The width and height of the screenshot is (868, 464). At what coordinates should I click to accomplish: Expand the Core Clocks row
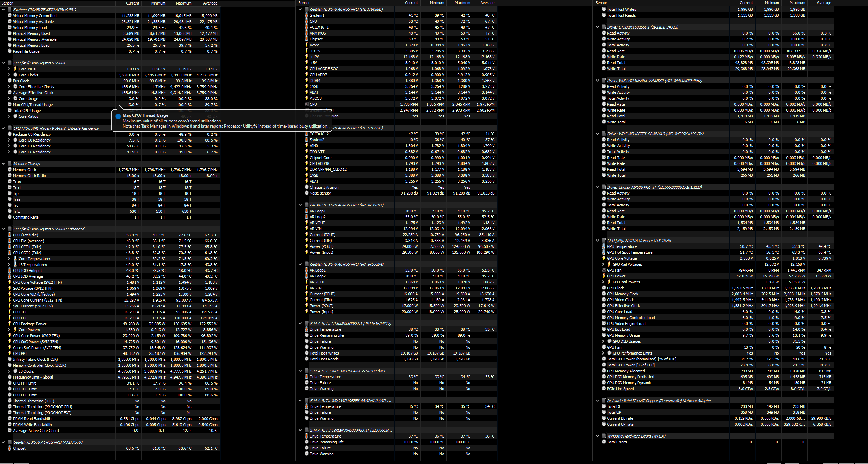coord(9,75)
